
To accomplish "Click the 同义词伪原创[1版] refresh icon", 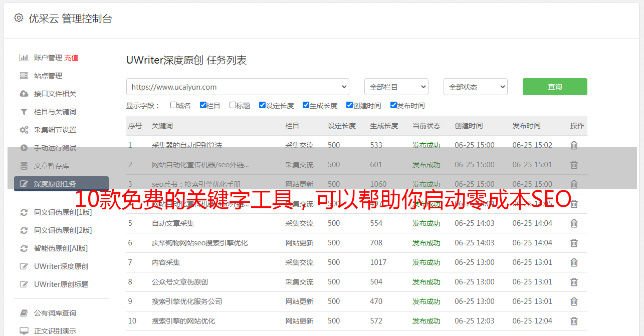I will (x=24, y=212).
